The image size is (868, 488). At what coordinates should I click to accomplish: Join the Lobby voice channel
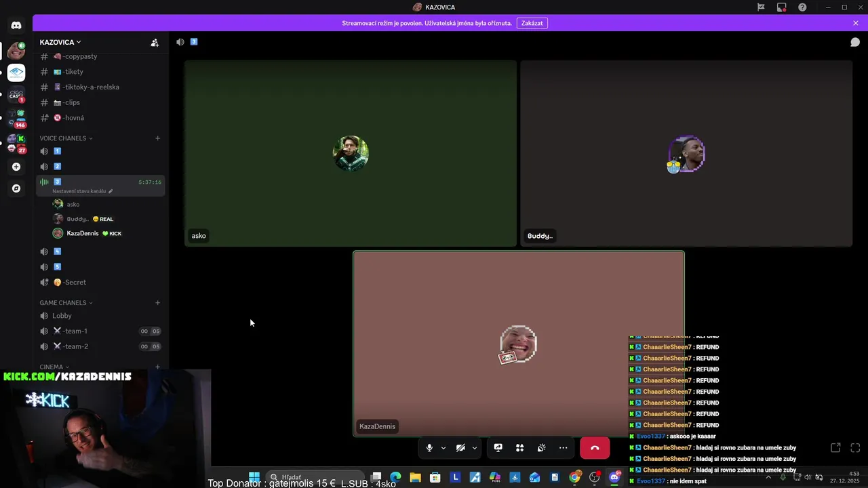pyautogui.click(x=100, y=316)
